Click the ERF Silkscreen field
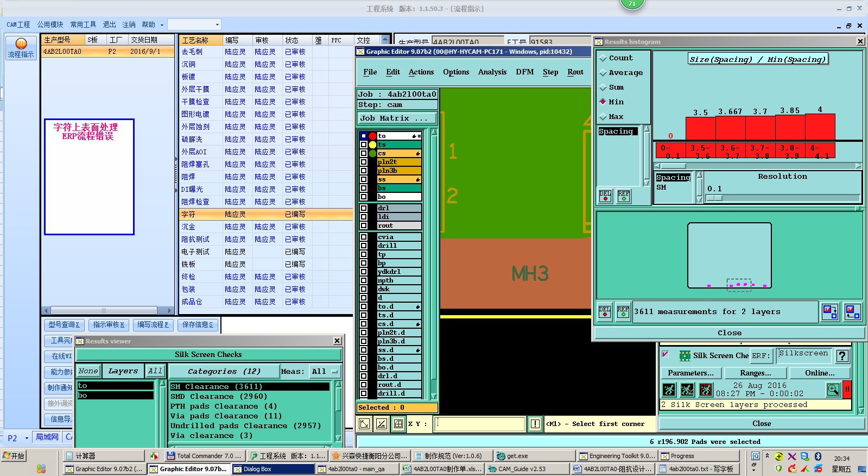 point(804,355)
